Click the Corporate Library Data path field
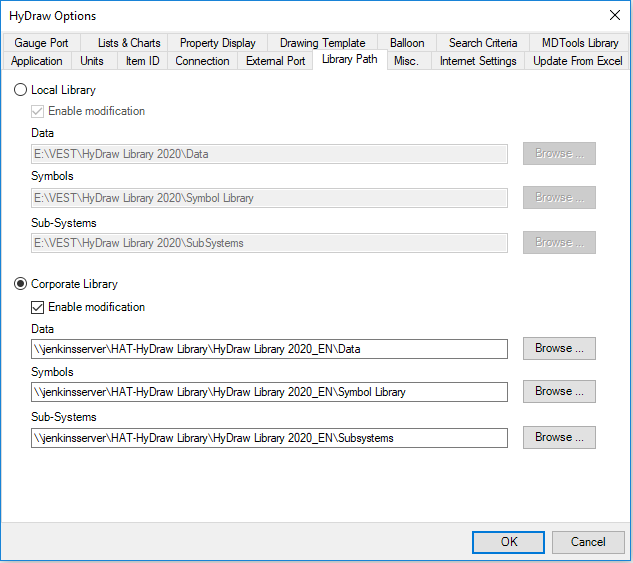Screen dimensions: 633x563 click(269, 349)
